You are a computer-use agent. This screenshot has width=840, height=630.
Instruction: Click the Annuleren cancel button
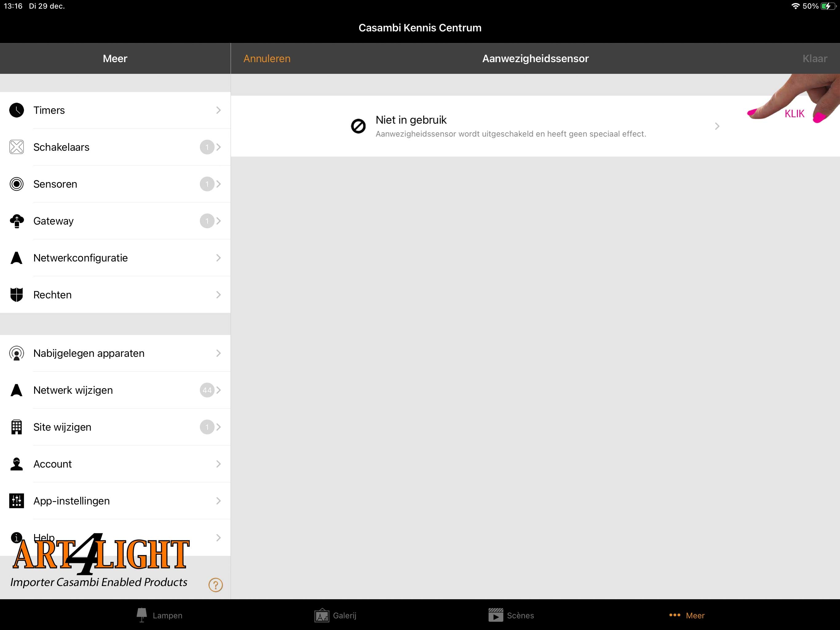pos(267,58)
